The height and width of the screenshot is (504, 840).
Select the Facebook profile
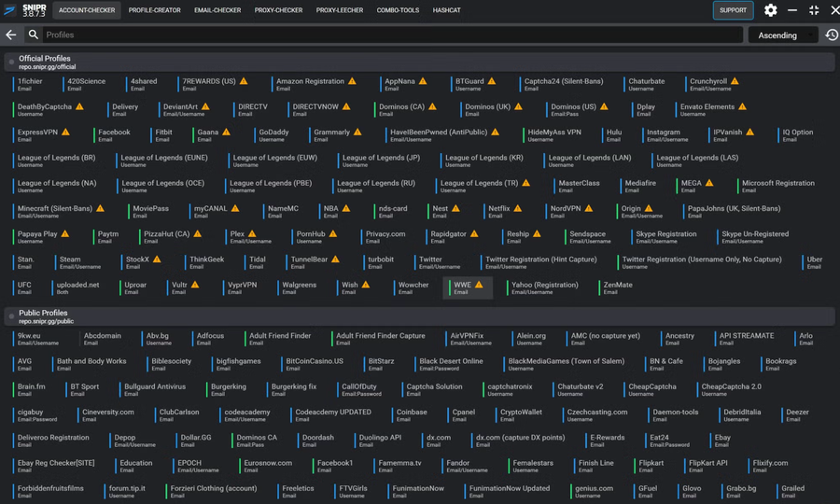point(112,135)
